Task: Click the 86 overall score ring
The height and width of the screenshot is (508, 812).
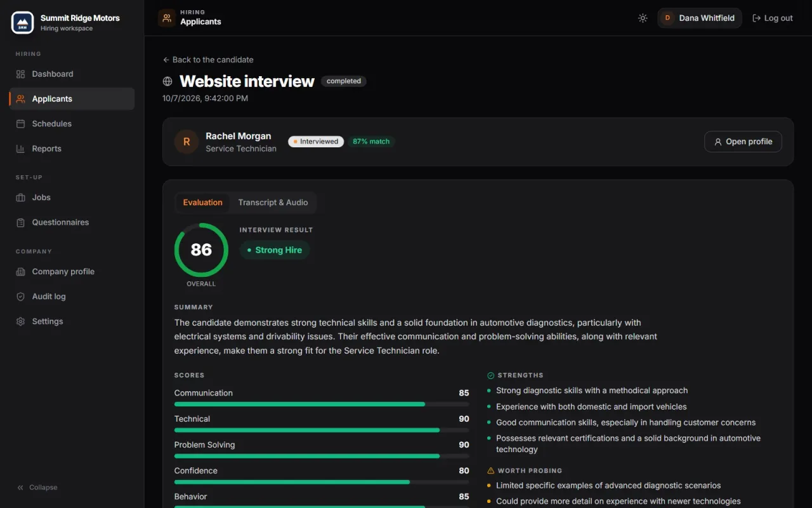Action: click(201, 250)
